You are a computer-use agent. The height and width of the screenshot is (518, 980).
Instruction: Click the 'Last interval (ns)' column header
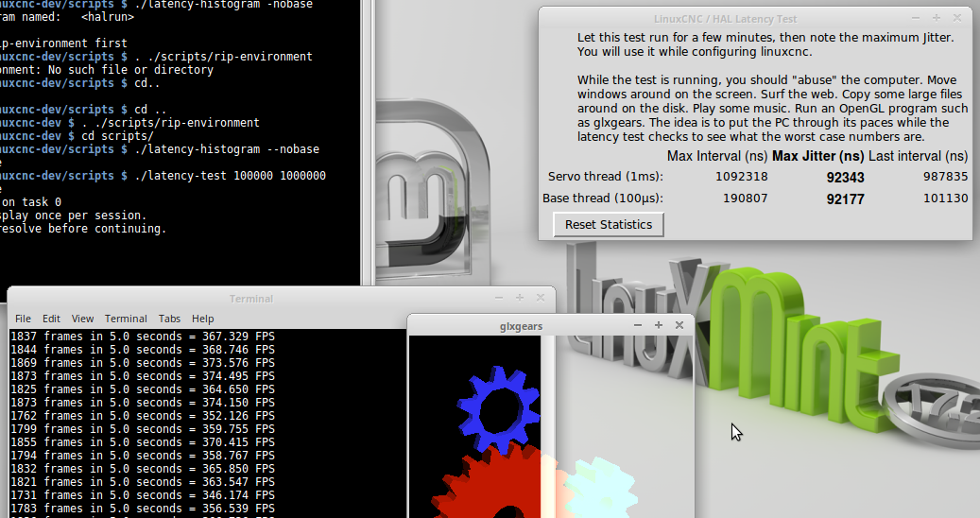(919, 156)
